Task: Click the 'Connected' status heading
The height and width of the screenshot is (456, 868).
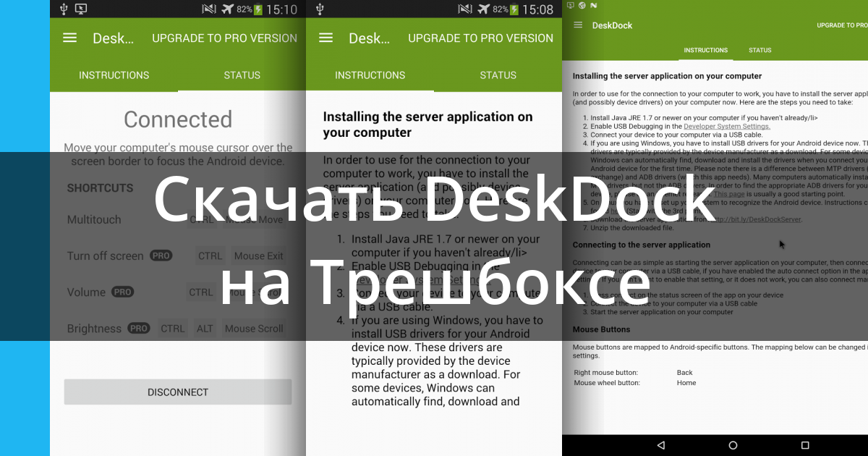Action: click(178, 119)
